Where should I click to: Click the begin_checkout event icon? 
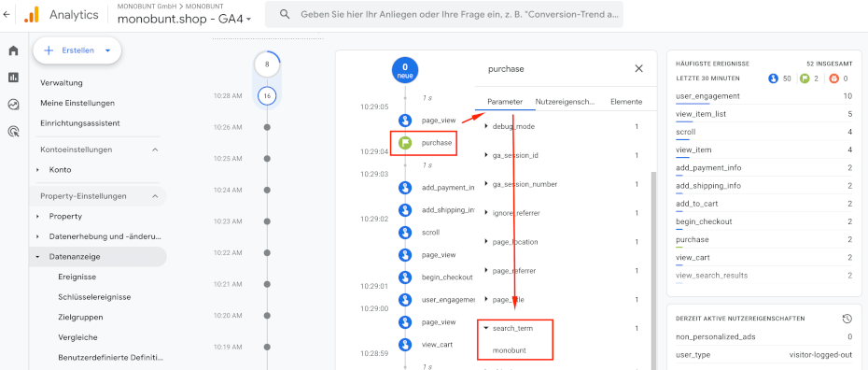click(x=405, y=277)
